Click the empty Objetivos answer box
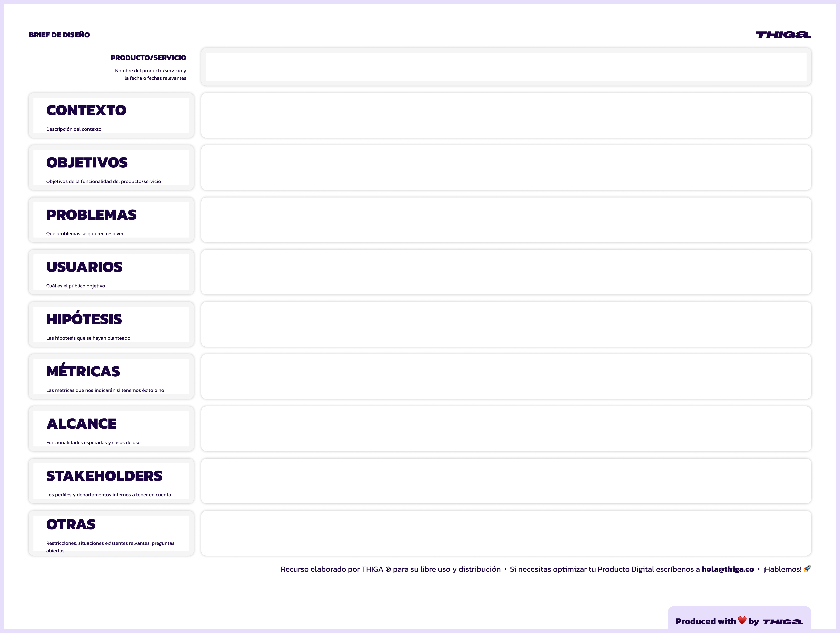This screenshot has height=633, width=840. click(x=506, y=168)
